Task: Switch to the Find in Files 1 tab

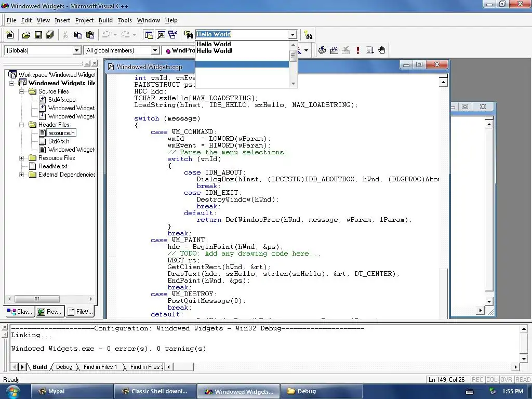Action: coord(100,367)
